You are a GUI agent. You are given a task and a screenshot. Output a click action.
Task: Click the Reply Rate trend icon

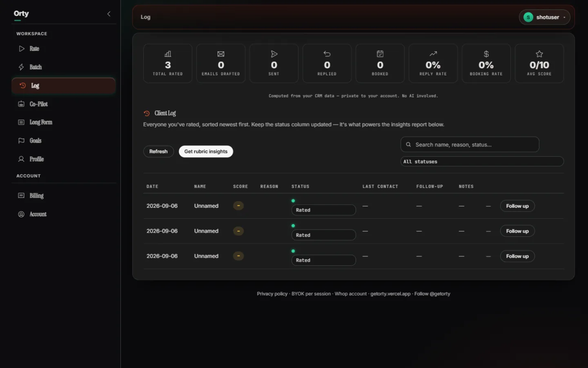pos(433,54)
